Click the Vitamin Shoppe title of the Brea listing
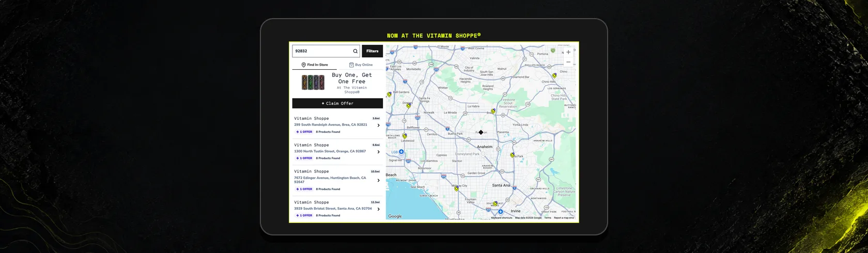This screenshot has height=253, width=868. click(312, 118)
